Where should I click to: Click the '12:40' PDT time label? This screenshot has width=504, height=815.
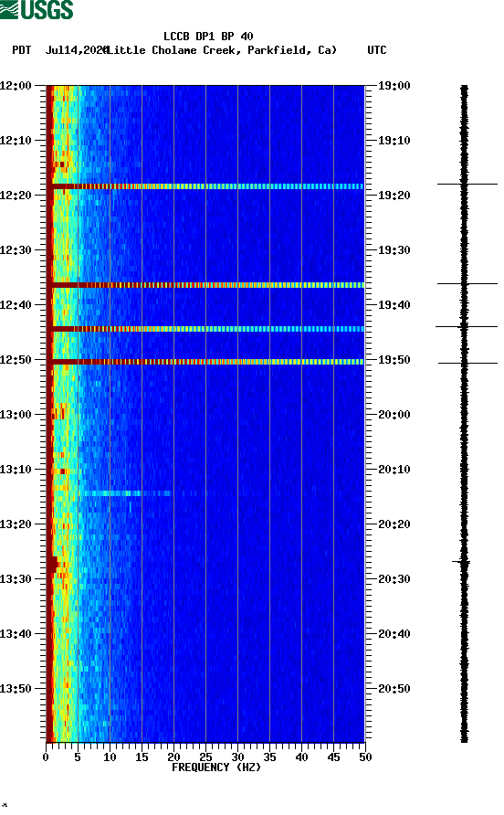pos(16,304)
